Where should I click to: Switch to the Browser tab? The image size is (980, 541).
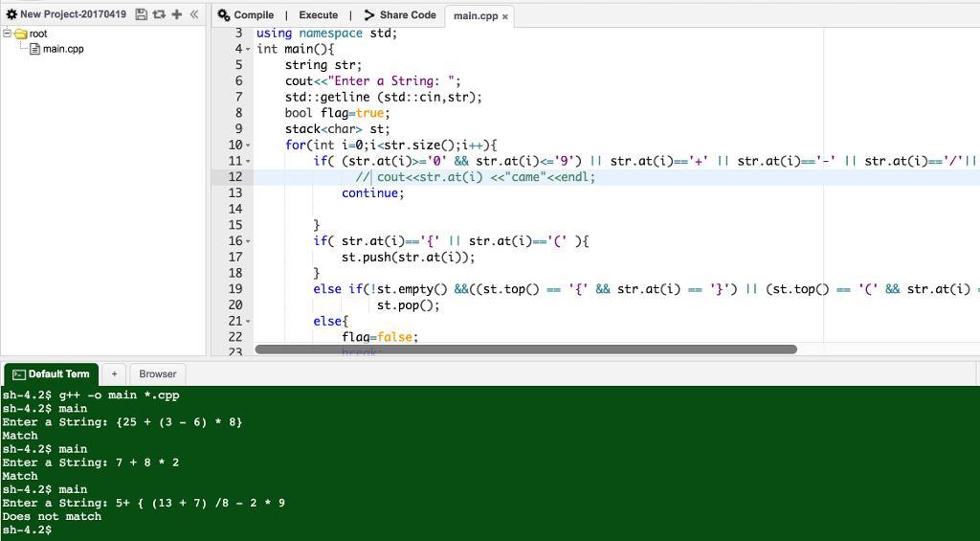point(158,374)
